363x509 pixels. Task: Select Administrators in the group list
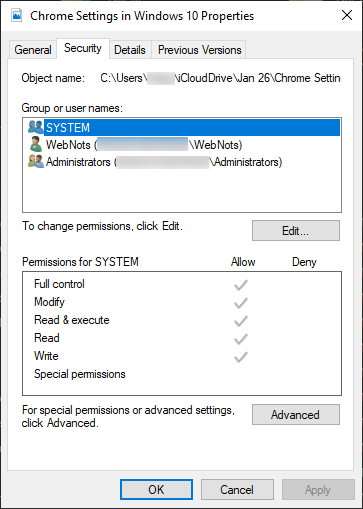click(x=164, y=162)
